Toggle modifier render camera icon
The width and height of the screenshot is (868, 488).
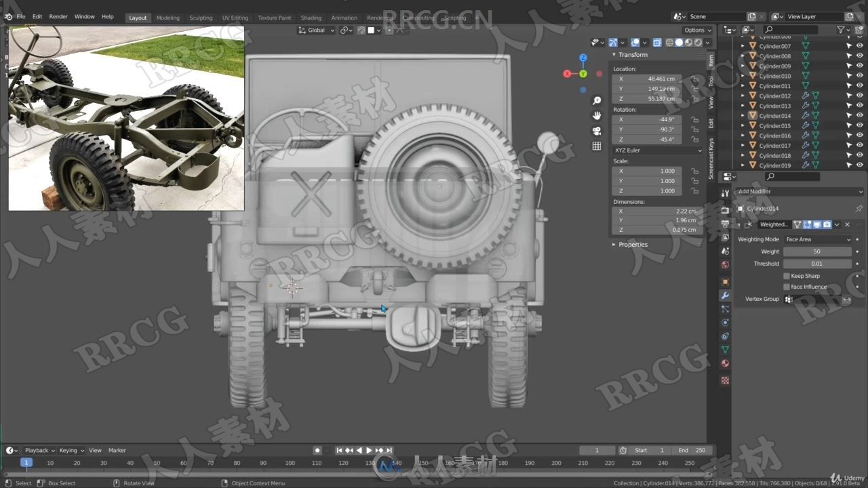click(x=827, y=224)
